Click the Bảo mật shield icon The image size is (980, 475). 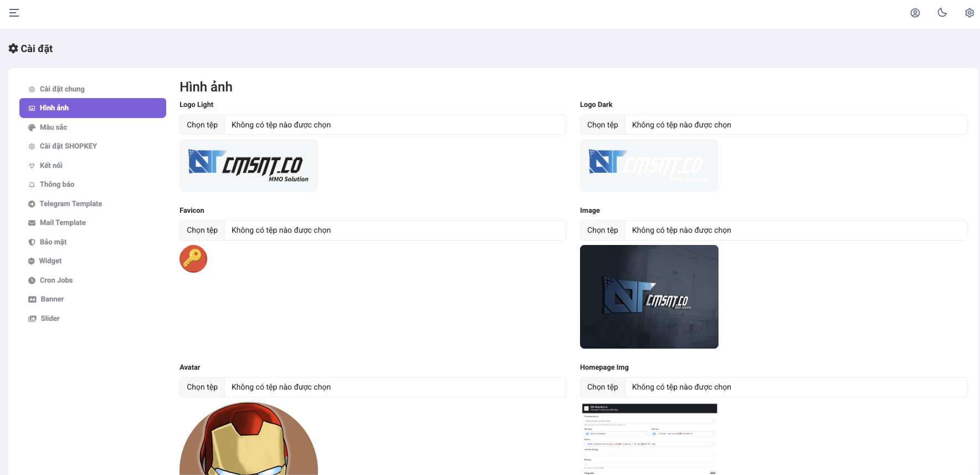[x=32, y=242]
